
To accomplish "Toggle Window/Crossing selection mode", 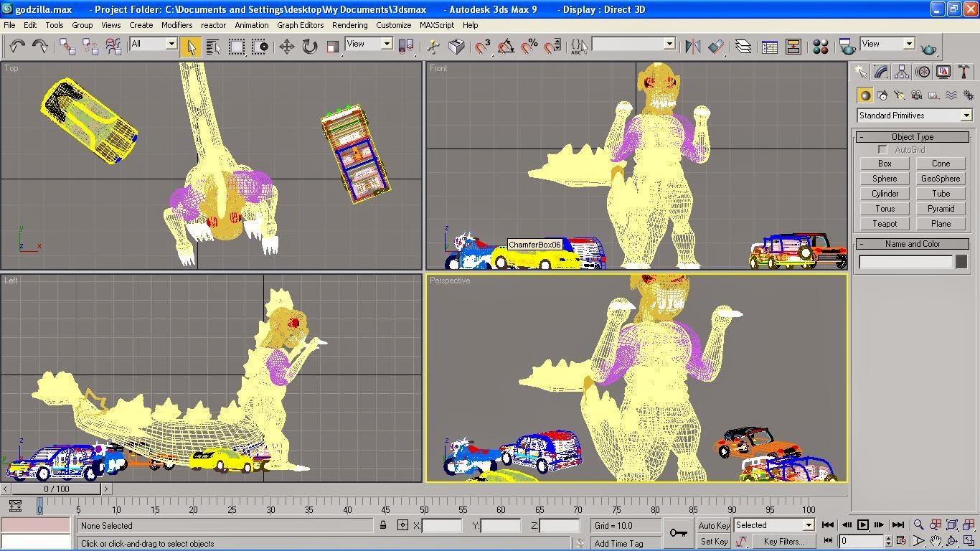I will (259, 47).
